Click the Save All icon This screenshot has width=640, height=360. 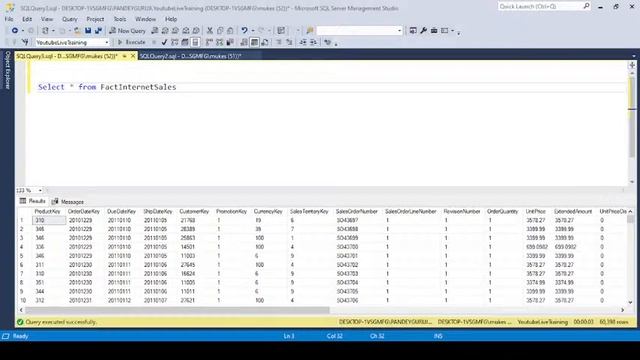98,31
